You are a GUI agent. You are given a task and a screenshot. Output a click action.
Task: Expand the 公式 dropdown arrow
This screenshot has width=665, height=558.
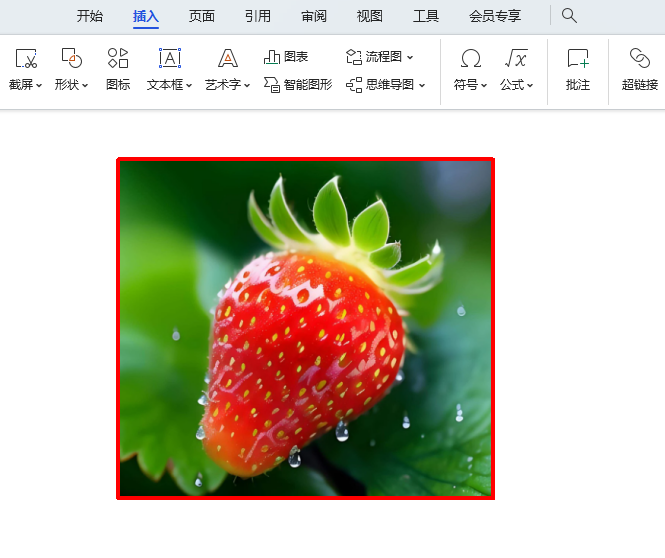coord(530,85)
